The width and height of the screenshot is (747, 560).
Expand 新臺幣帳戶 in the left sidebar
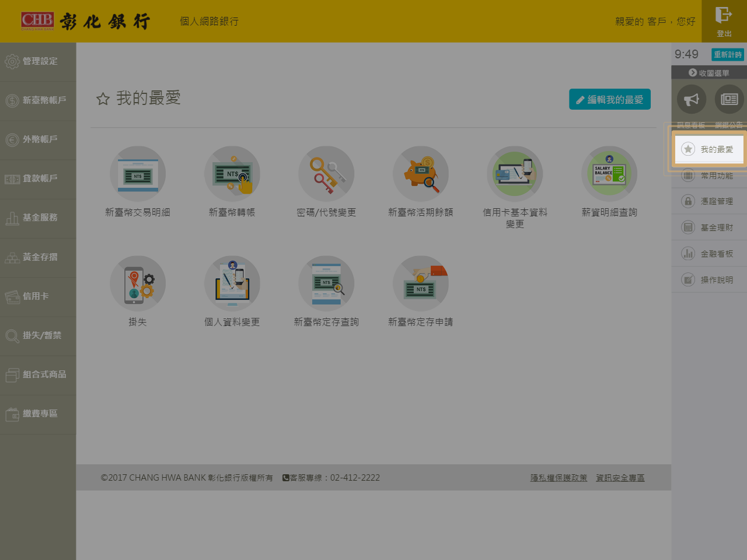[38, 100]
